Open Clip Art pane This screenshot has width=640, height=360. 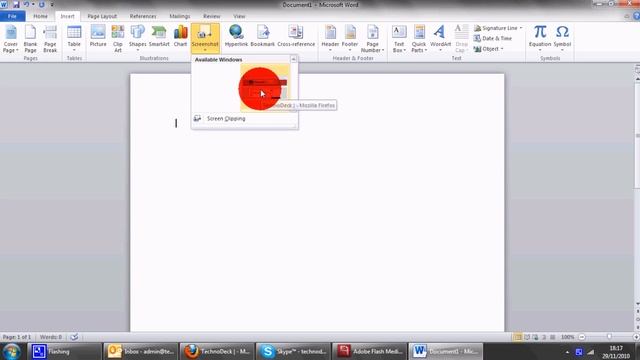pyautogui.click(x=118, y=39)
